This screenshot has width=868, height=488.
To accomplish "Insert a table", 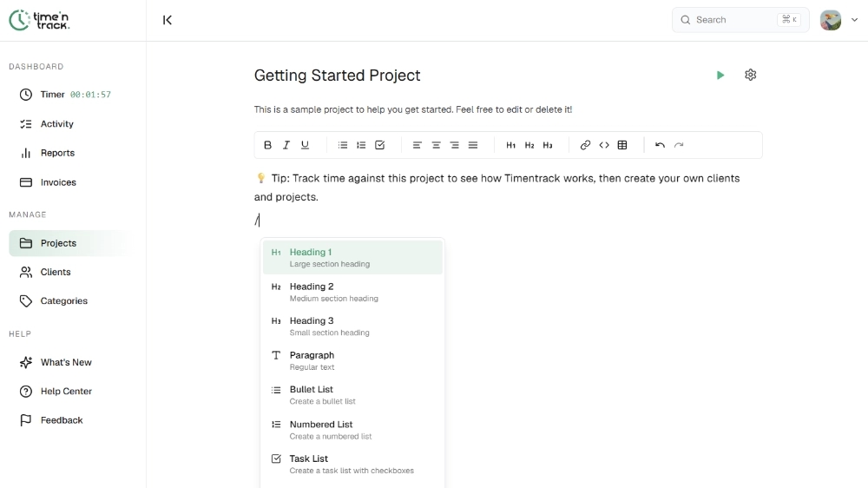I will [622, 145].
